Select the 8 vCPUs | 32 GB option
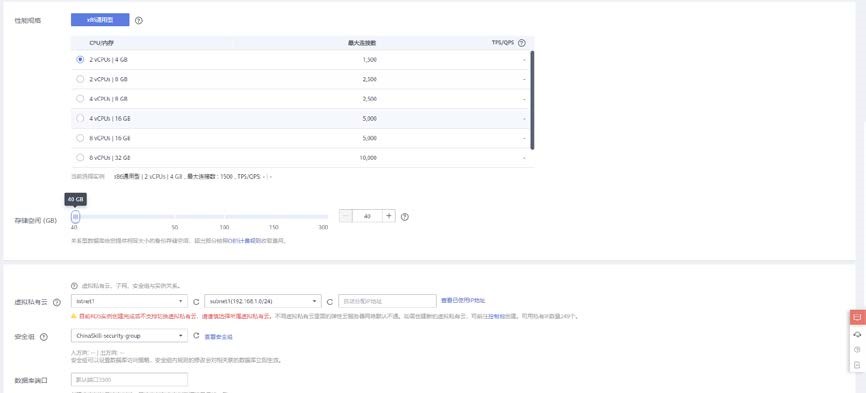The width and height of the screenshot is (866, 393). [80, 157]
